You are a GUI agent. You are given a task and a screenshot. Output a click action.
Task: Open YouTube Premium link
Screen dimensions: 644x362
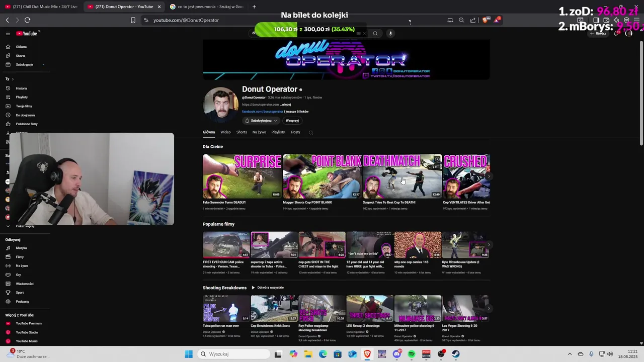[28, 323]
